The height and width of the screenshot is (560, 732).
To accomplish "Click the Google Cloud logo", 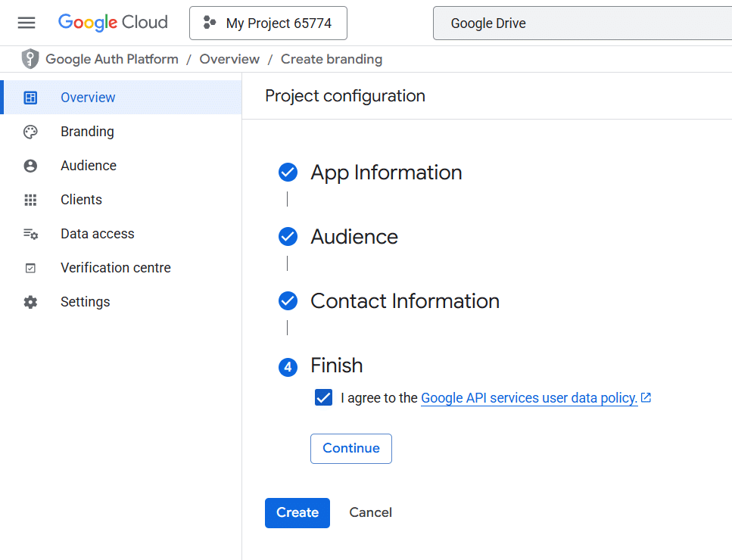I will pyautogui.click(x=113, y=23).
